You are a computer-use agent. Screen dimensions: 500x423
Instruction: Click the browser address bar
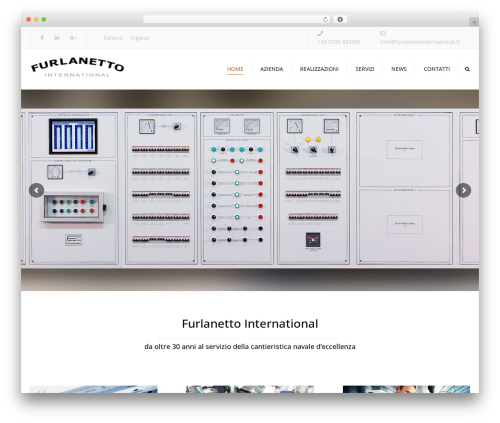[237, 19]
